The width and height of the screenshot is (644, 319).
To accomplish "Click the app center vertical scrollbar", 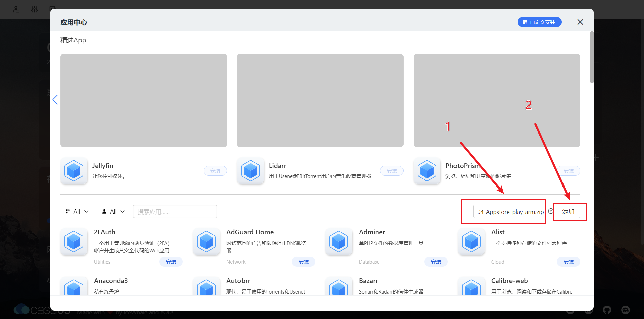I will pyautogui.click(x=592, y=57).
